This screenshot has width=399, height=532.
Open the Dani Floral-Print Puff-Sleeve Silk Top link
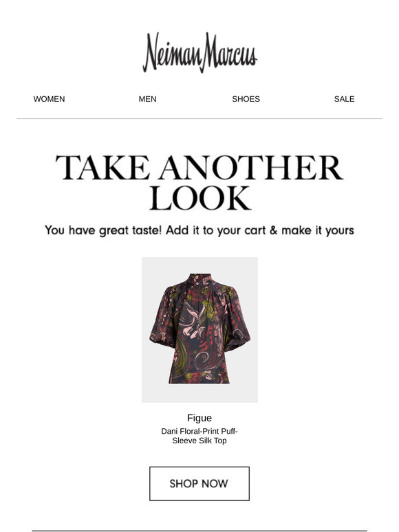(199, 436)
